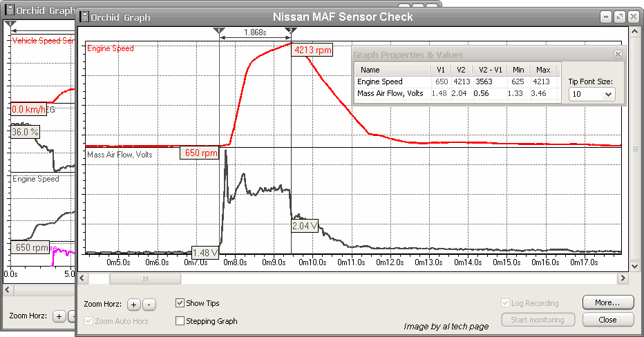Click the first cursor marker above the graph
The height and width of the screenshot is (337, 644).
tap(219, 31)
